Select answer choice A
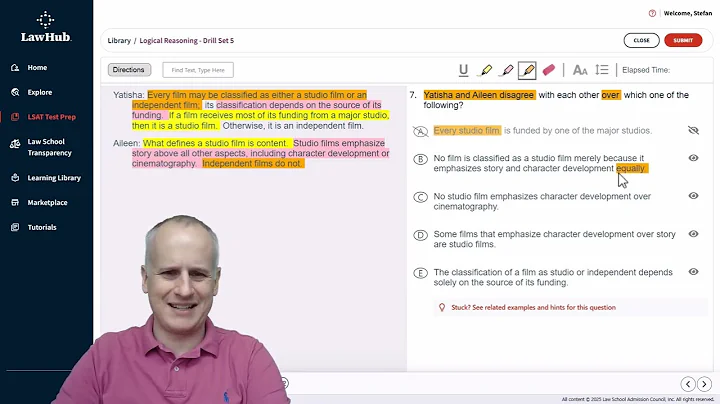This screenshot has width=720, height=404. [421, 131]
